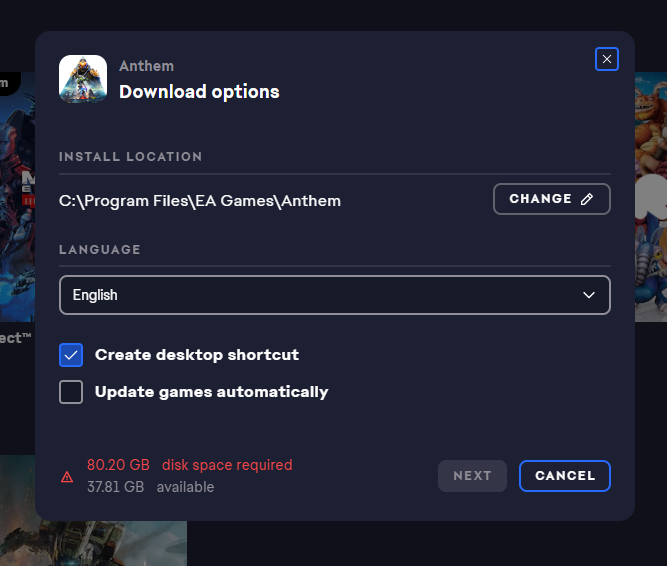Click the red disk space warning icon
This screenshot has height=566, width=667.
[x=67, y=477]
